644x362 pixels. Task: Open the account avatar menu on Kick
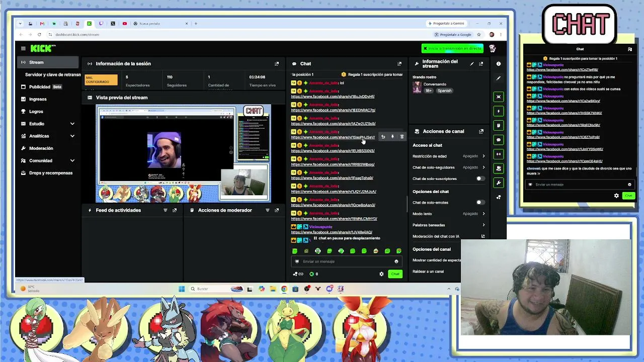click(x=492, y=48)
